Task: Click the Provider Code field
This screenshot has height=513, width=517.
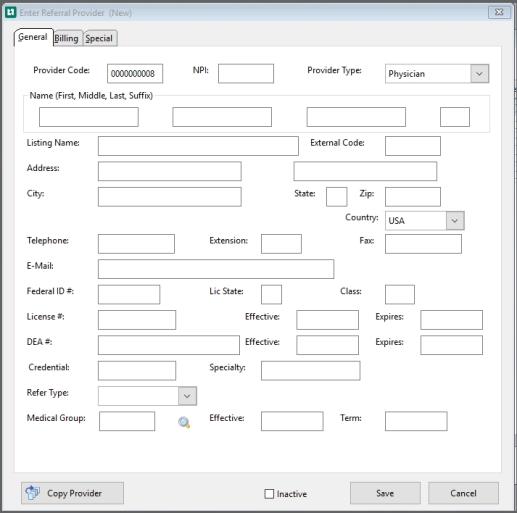Action: pos(135,74)
